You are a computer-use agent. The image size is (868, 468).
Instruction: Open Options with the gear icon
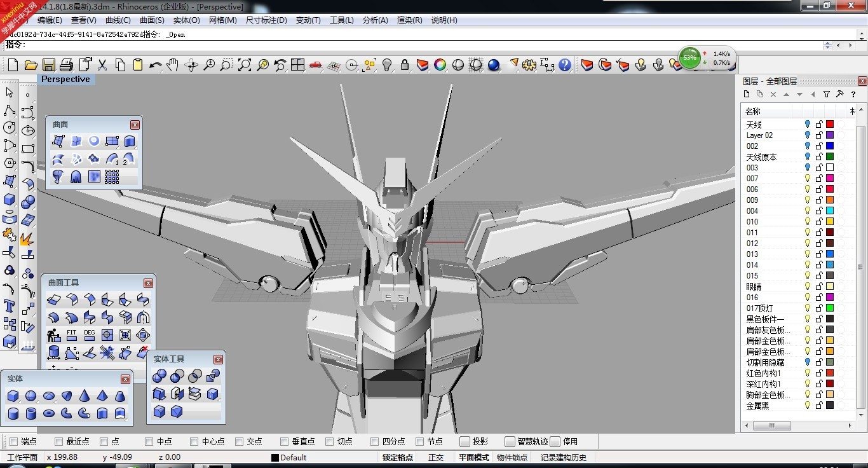[529, 65]
